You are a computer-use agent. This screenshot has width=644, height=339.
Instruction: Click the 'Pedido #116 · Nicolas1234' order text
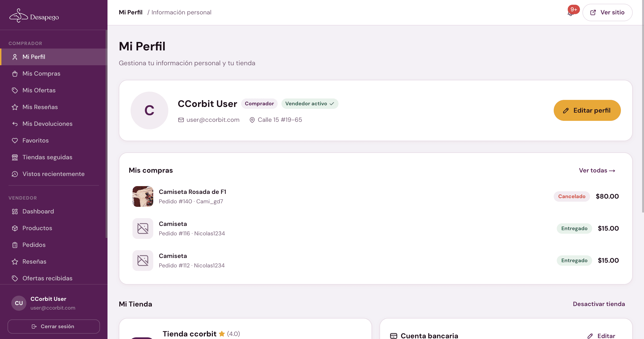point(192,233)
